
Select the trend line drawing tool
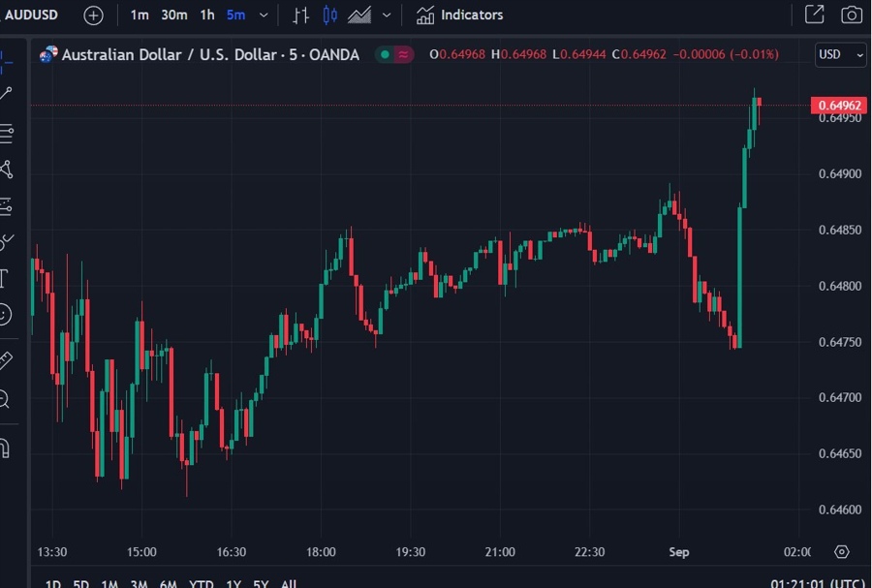[x=6, y=93]
